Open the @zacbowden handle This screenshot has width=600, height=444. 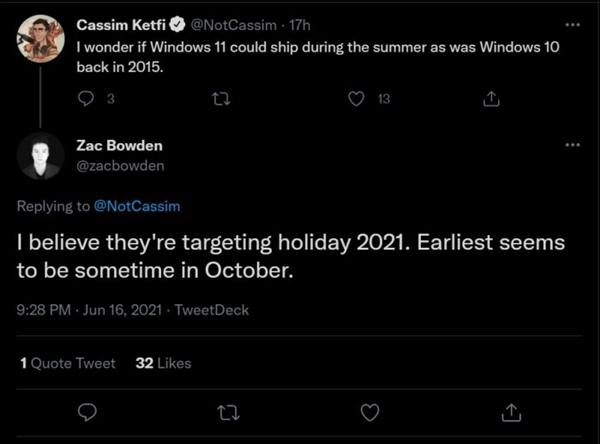point(118,165)
